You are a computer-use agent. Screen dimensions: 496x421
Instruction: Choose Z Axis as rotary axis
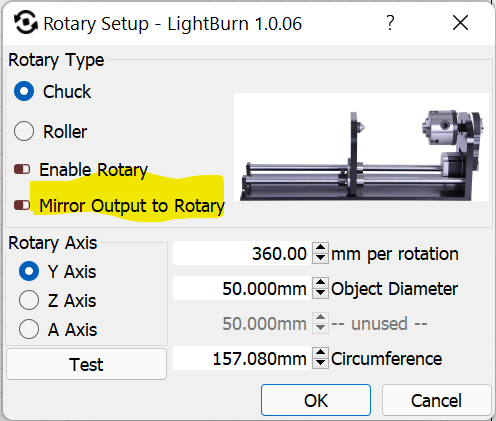(29, 300)
